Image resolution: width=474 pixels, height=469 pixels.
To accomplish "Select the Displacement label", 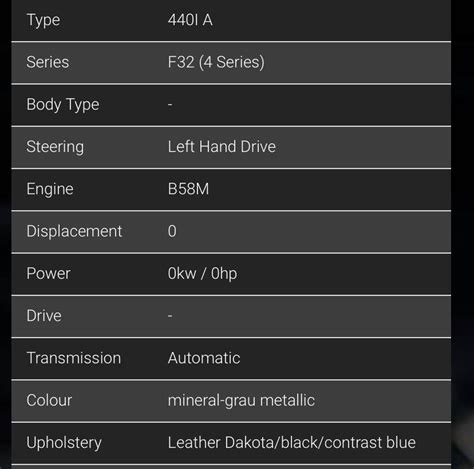I will point(74,232).
